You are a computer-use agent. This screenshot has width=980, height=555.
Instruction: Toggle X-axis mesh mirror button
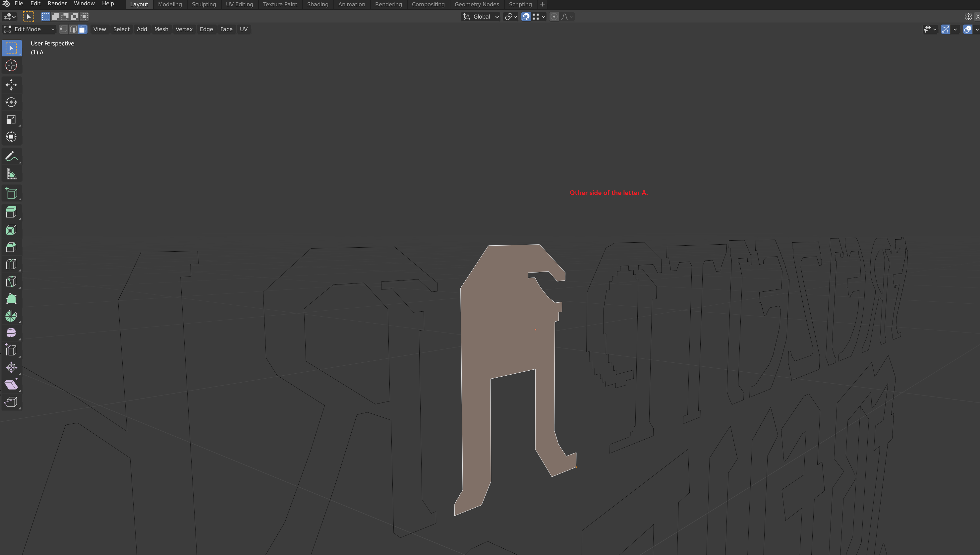pos(978,16)
